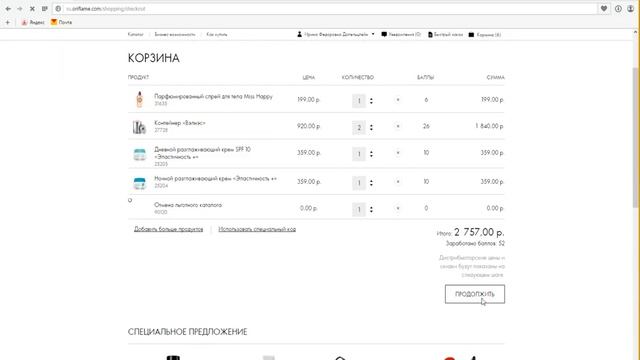Screen dimensions: 640x360
Task: Open the Ночной разглаживающий крем link
Action: tap(215, 179)
